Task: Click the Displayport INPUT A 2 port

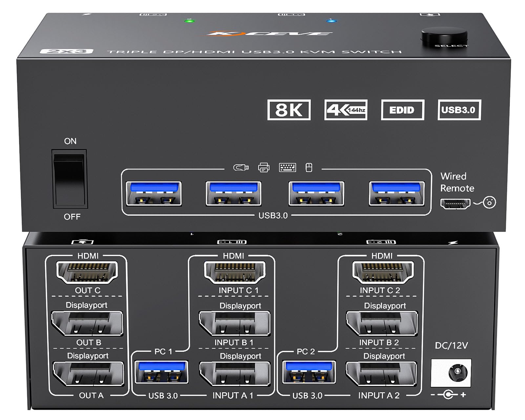Action: (x=381, y=374)
